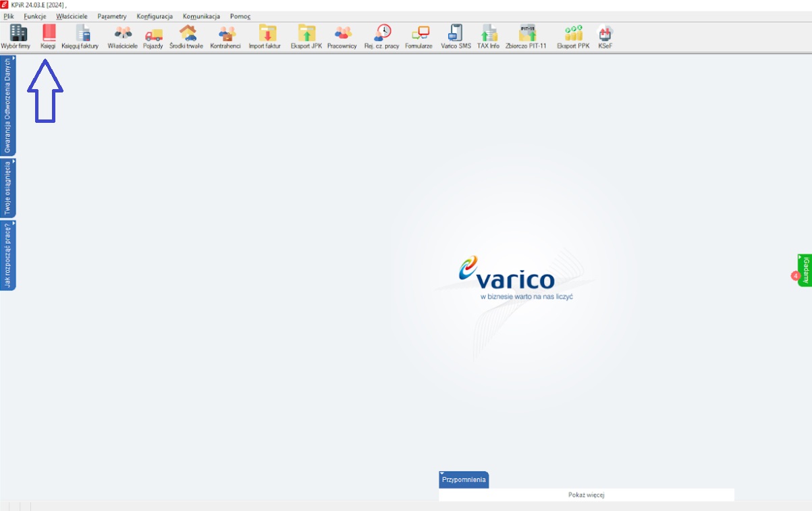
Task: Open the Pracownicy icon
Action: [x=342, y=37]
